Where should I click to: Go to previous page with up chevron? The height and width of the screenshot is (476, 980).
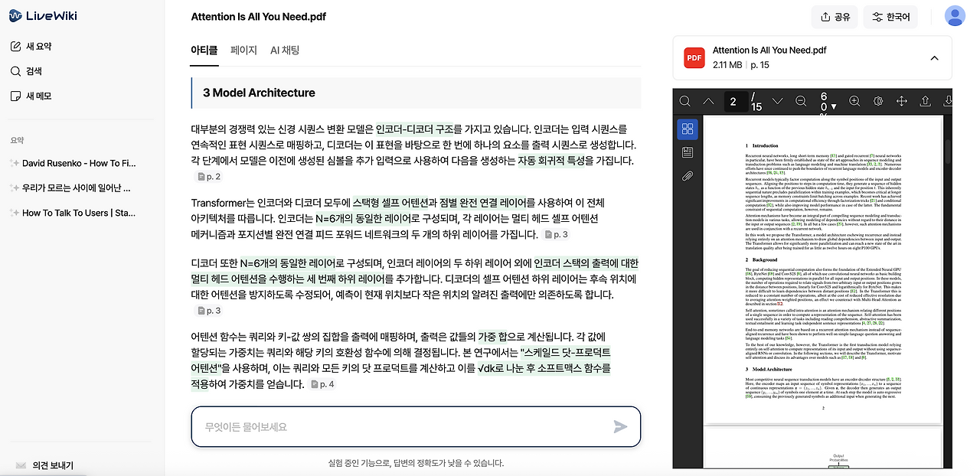708,100
